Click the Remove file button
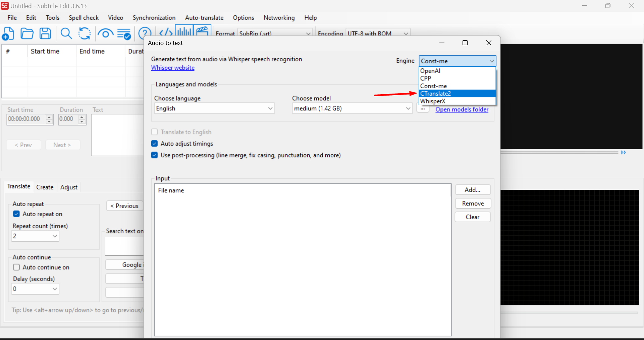This screenshot has width=644, height=340. [473, 204]
